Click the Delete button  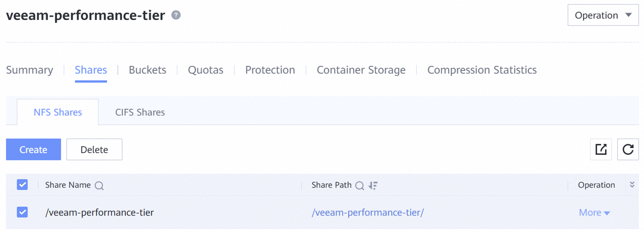(x=94, y=149)
